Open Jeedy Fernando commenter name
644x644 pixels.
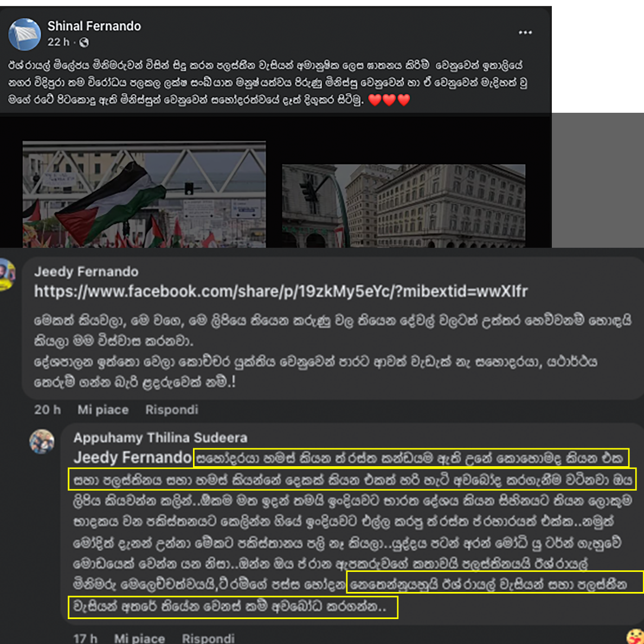click(x=86, y=272)
